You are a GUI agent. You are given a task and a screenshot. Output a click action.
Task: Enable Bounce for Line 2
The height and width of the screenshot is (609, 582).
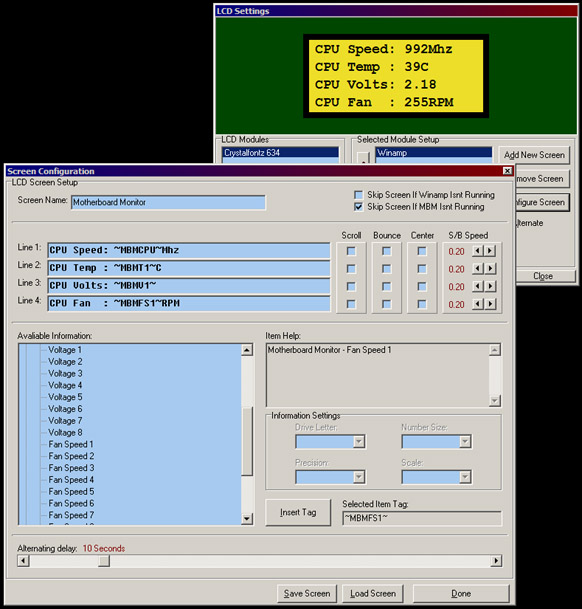click(387, 269)
